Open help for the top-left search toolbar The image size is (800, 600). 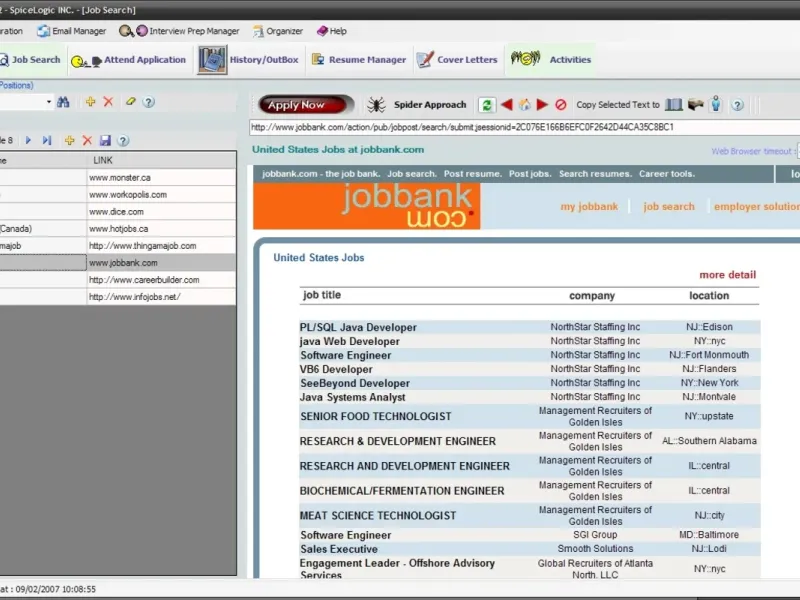click(148, 102)
